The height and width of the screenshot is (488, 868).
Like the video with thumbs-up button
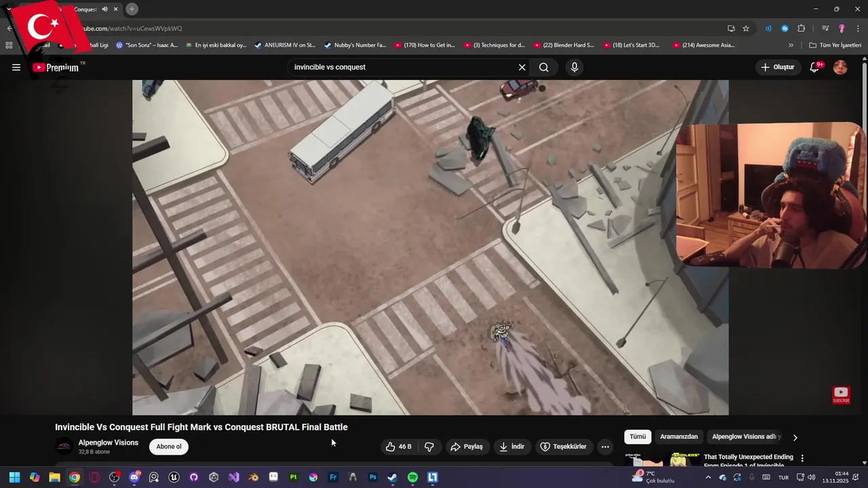399,447
